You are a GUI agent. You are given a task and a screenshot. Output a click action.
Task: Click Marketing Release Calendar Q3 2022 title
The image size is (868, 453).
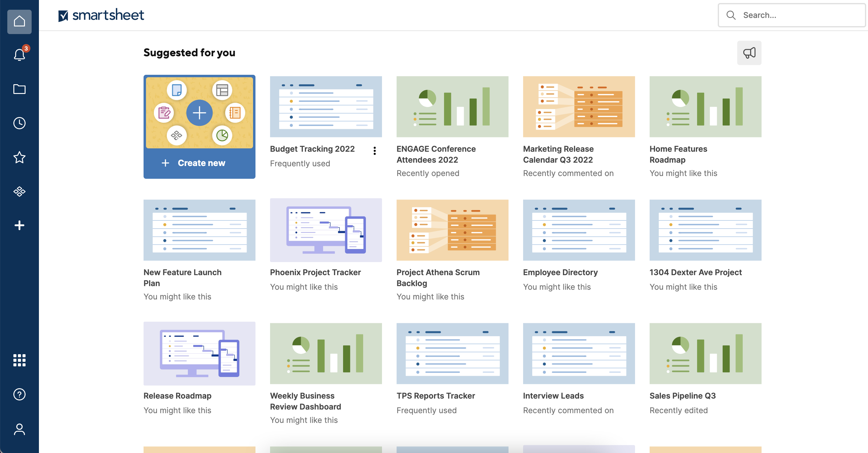pos(558,154)
